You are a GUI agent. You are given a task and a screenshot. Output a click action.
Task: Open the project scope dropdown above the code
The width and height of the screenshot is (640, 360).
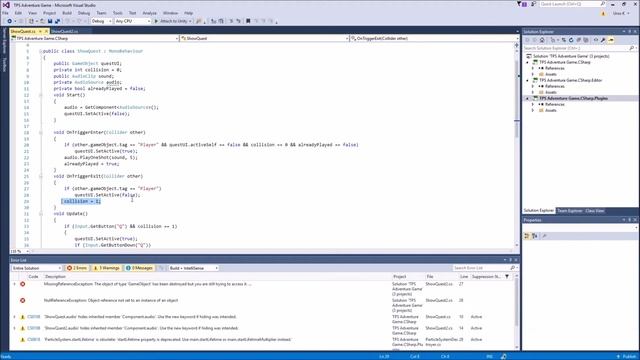point(95,38)
